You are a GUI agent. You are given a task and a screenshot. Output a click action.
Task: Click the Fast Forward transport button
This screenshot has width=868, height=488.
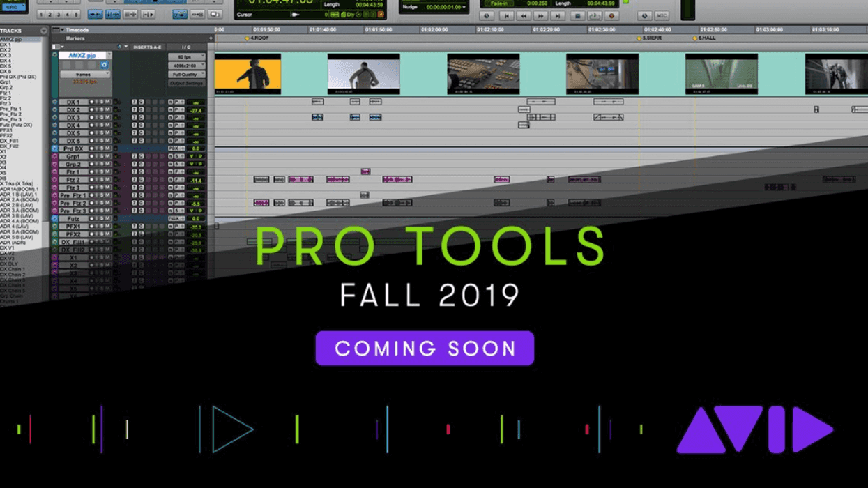pyautogui.click(x=540, y=15)
